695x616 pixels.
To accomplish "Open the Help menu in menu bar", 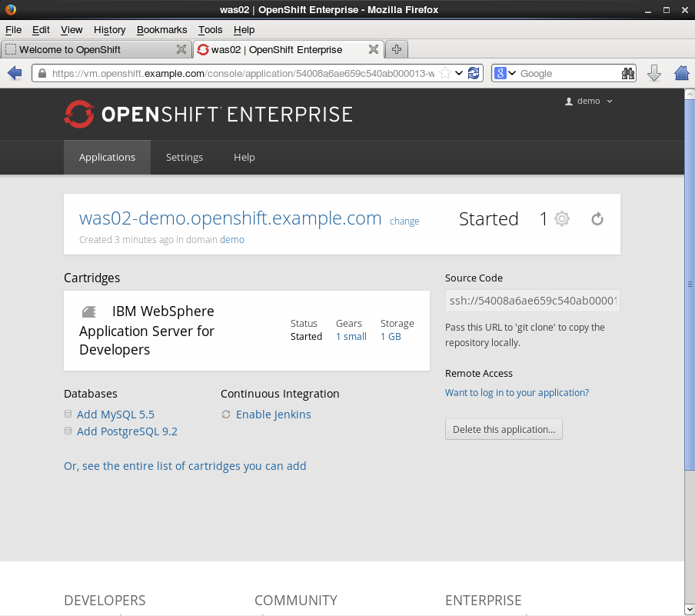I will (244, 30).
